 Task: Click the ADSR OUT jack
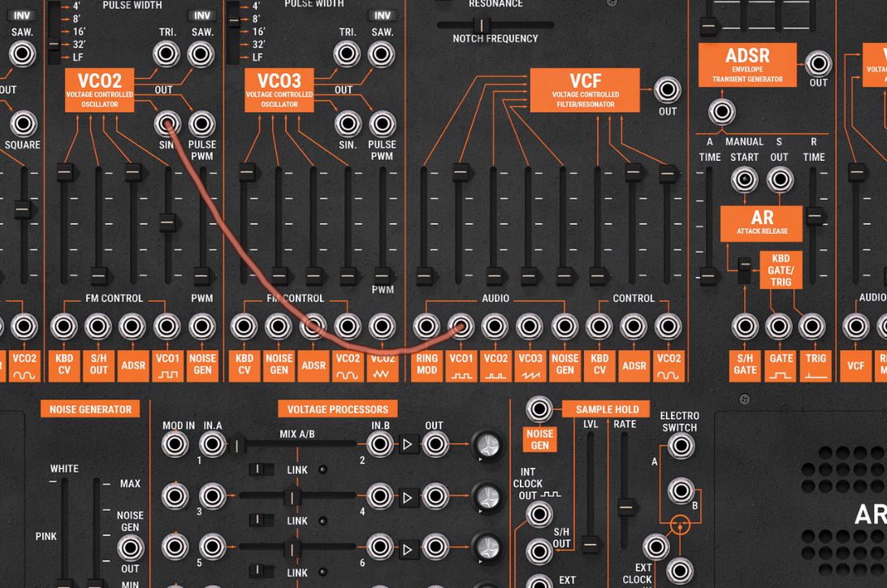tap(817, 64)
